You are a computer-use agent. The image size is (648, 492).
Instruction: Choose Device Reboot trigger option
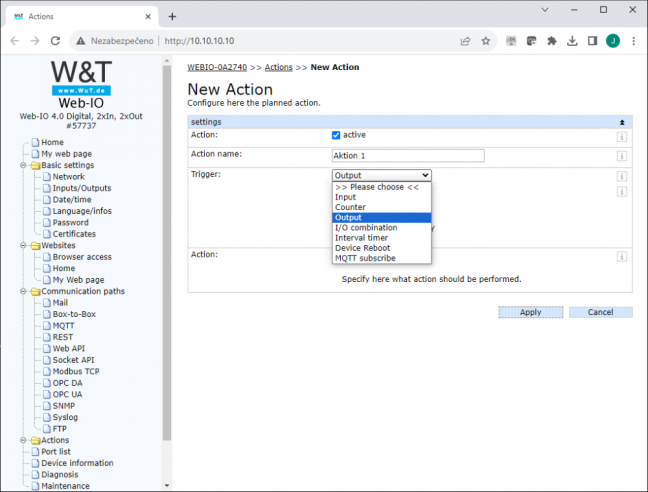pos(381,248)
